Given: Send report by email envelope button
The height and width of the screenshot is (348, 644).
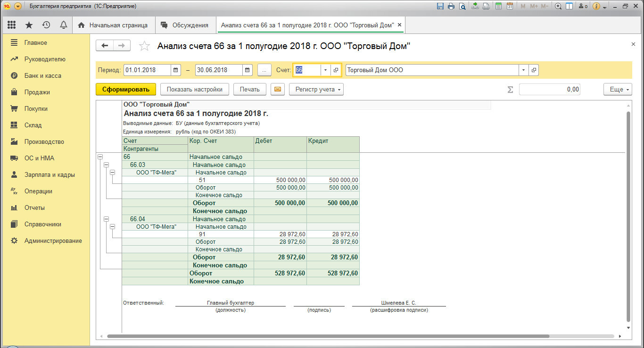Looking at the screenshot, I should click(278, 89).
